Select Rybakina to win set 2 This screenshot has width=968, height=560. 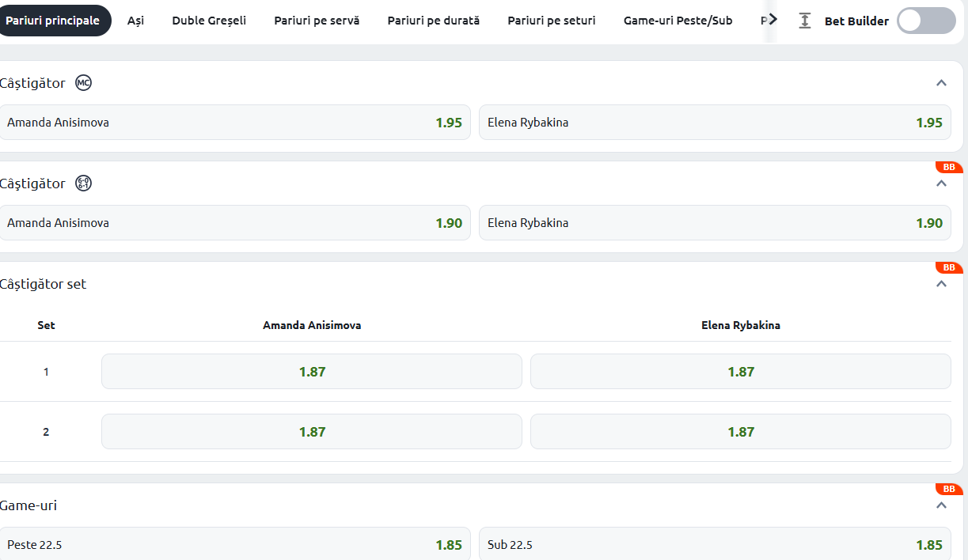(740, 432)
